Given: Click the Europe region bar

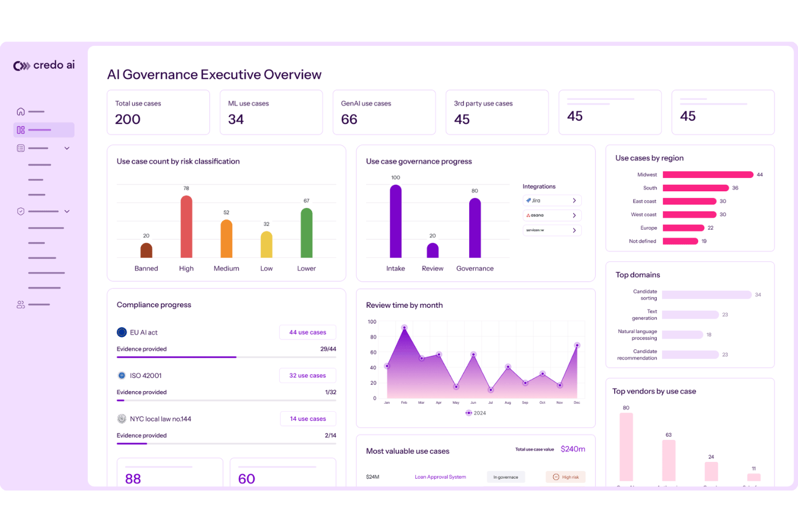Looking at the screenshot, I should click(x=684, y=228).
